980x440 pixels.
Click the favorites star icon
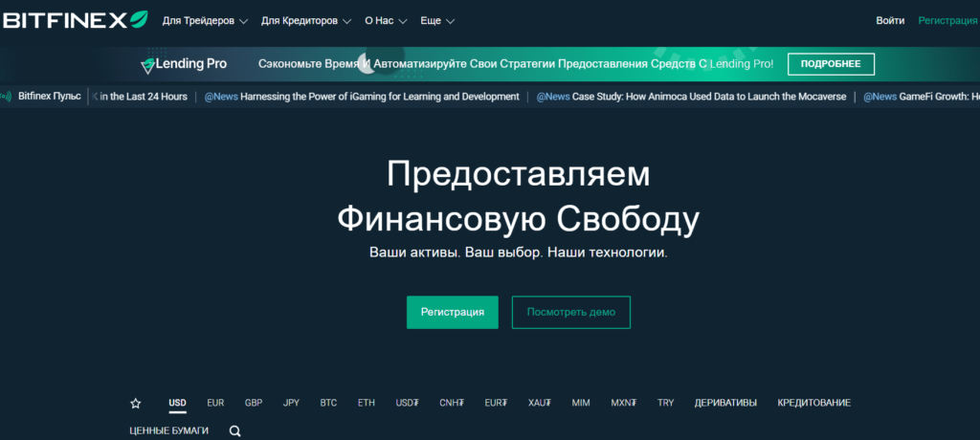135,403
